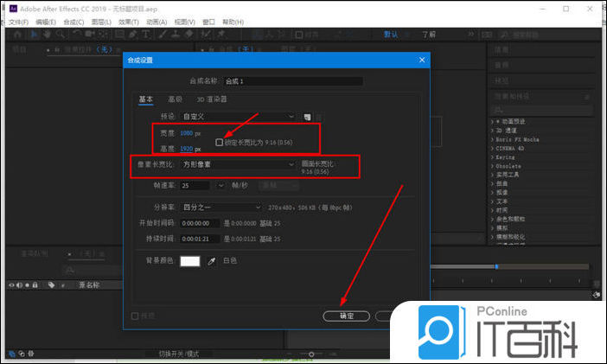Click the timeline lock column icon
The height and width of the screenshot is (364, 607).
pyautogui.click(x=35, y=285)
